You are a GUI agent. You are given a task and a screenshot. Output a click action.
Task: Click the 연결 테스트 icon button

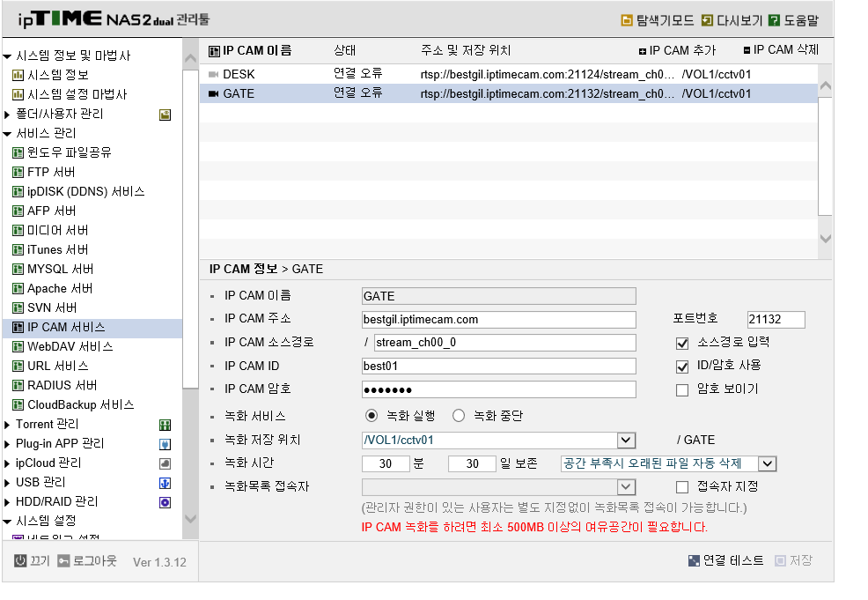click(695, 560)
